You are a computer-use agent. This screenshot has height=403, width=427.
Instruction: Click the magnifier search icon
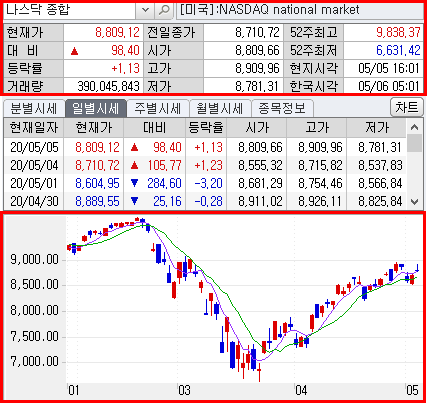pos(164,10)
